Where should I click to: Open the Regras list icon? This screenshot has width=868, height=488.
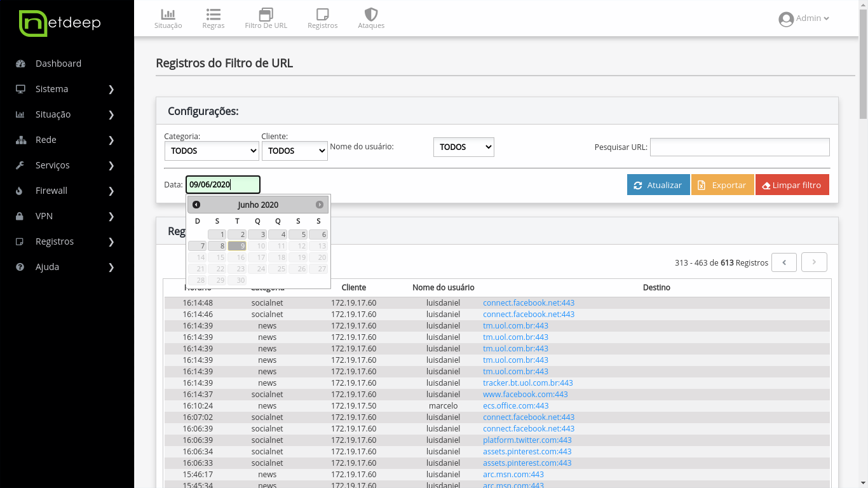click(214, 18)
